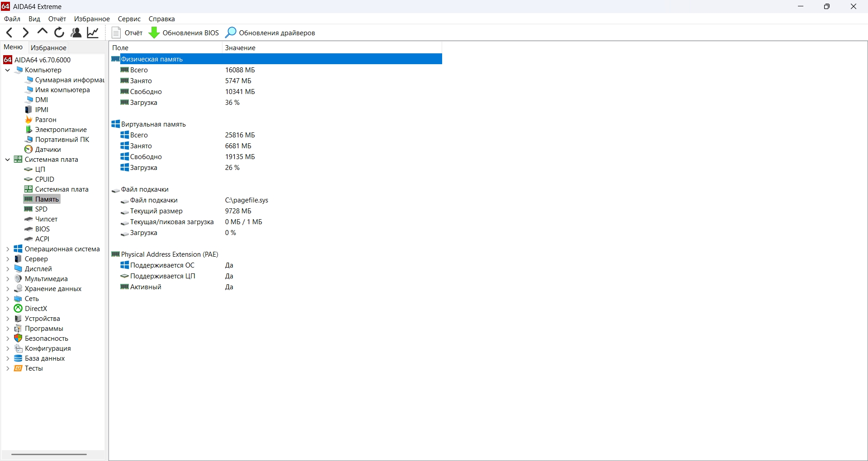Select the CPUID tree item
The image size is (868, 461).
39,179
